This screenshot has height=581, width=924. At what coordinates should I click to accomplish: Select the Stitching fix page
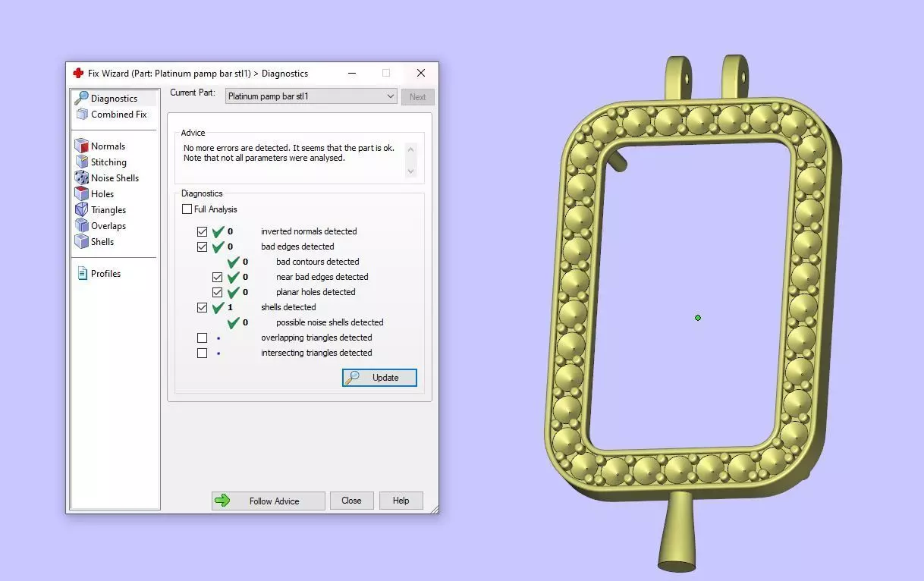click(x=101, y=162)
